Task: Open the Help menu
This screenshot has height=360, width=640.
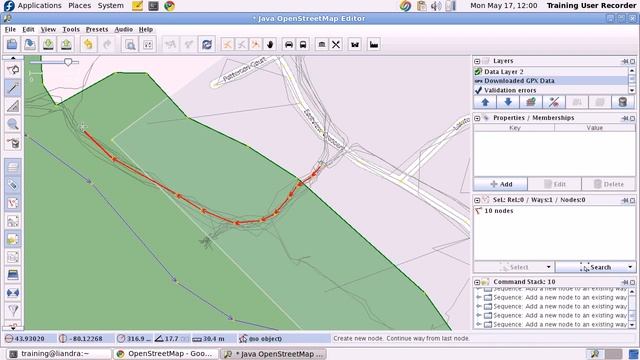Action: 146,29
